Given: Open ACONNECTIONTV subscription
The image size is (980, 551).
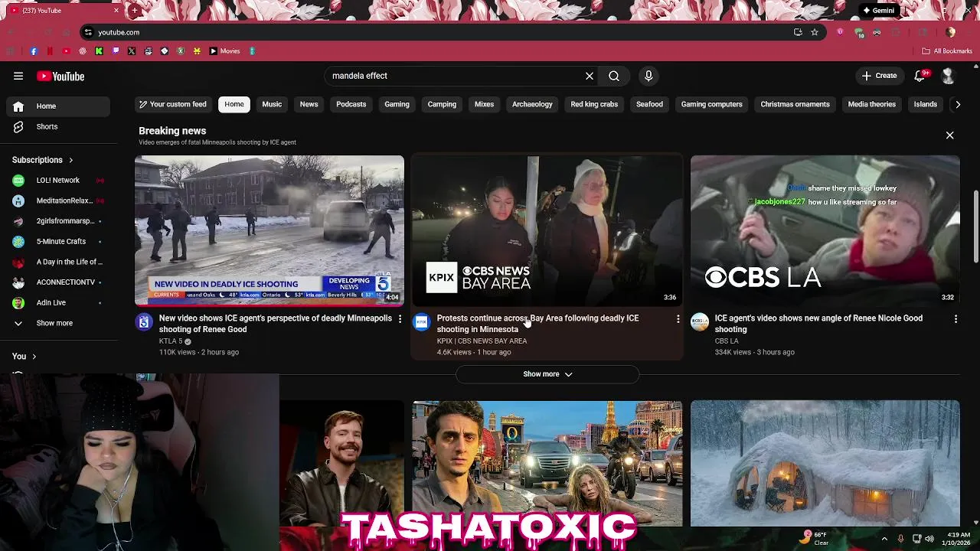Looking at the screenshot, I should [x=58, y=282].
